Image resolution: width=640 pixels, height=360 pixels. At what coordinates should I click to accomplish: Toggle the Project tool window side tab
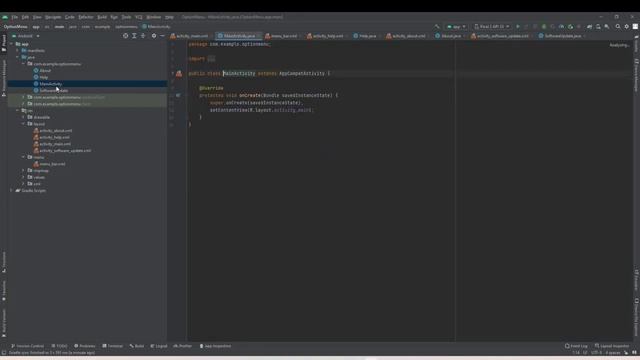click(4, 43)
